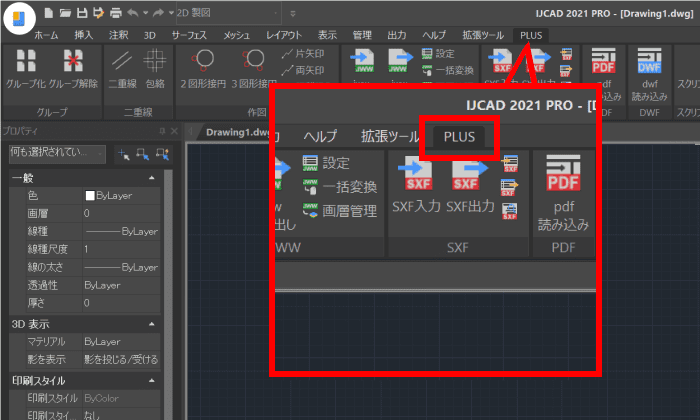
Task: Collapse the 一般 properties section
Action: point(151,178)
